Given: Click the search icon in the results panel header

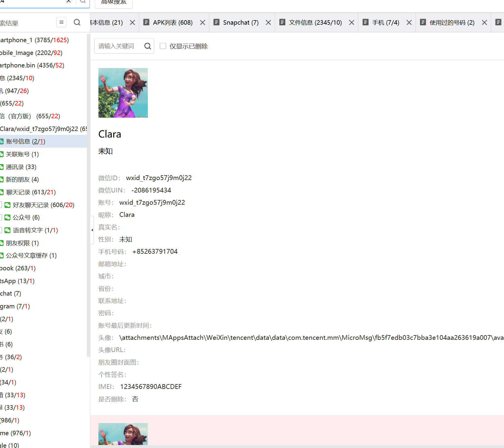Looking at the screenshot, I should click(x=77, y=22).
